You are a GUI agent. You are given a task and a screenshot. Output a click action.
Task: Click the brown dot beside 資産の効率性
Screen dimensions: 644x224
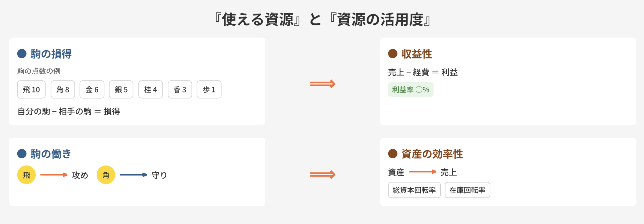coord(393,154)
